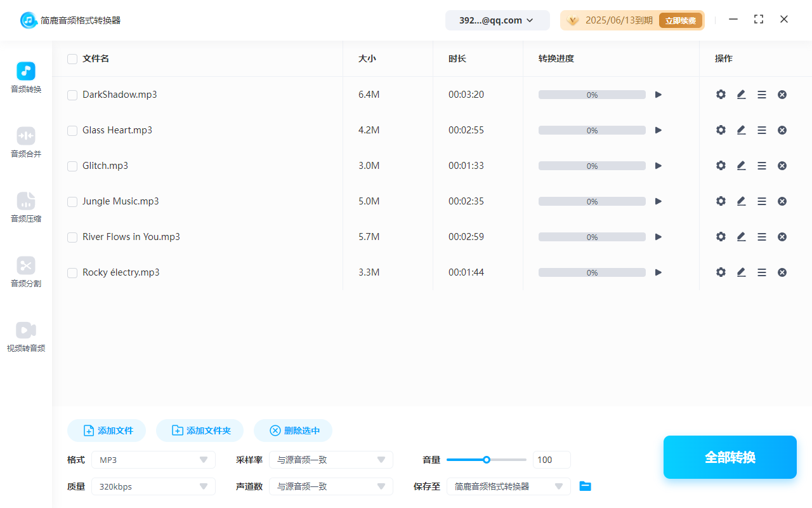Click the 音量 volume slider handle
The image size is (812, 508).
[x=487, y=460]
